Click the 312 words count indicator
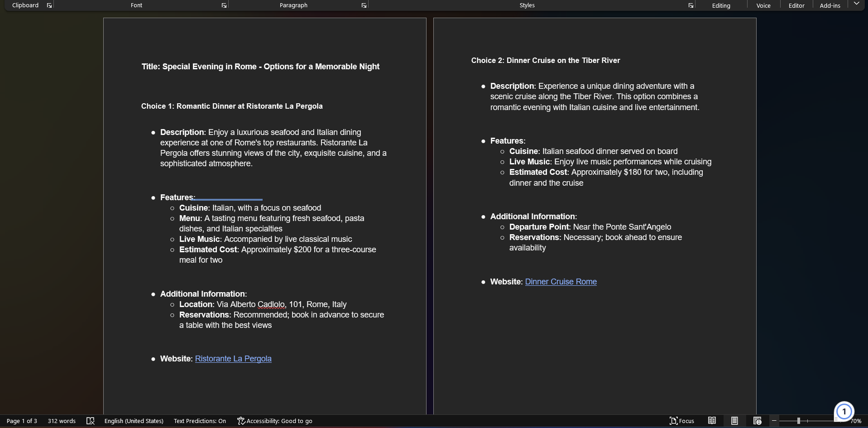Viewport: 868px width, 428px height. [62, 421]
